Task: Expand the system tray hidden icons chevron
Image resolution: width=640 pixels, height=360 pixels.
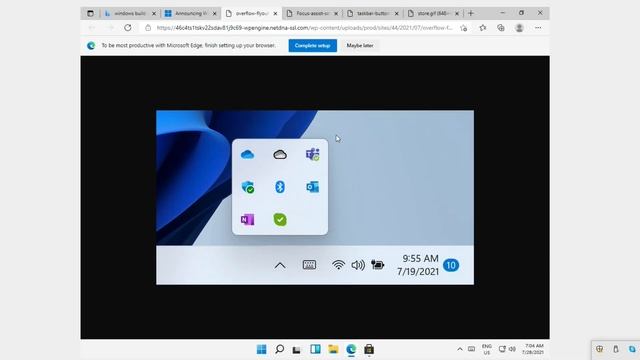Action: tap(460, 349)
